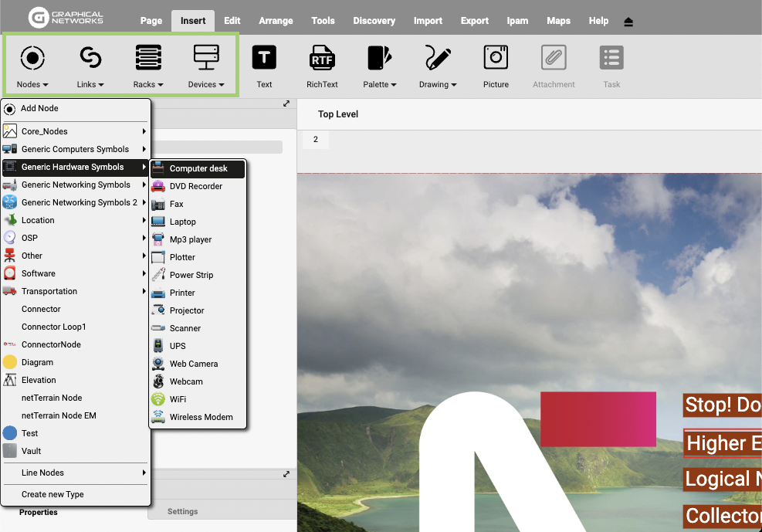Viewport: 762px width, 532px height.
Task: Open the Nodes dropdown
Action: pyautogui.click(x=32, y=66)
